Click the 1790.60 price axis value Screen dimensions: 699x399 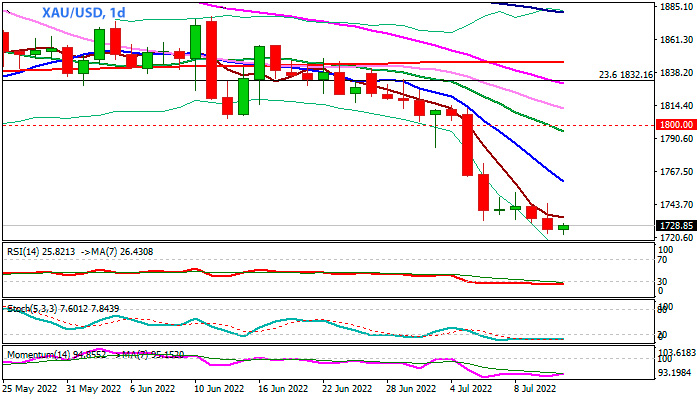[676, 139]
